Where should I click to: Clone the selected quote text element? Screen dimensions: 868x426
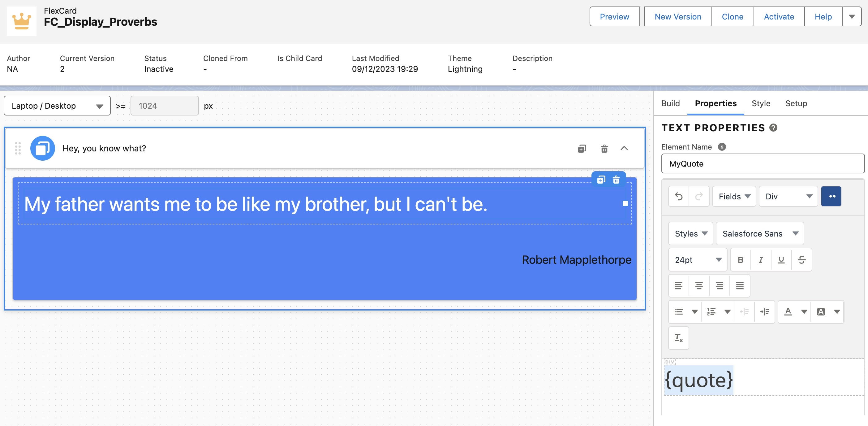pos(601,180)
